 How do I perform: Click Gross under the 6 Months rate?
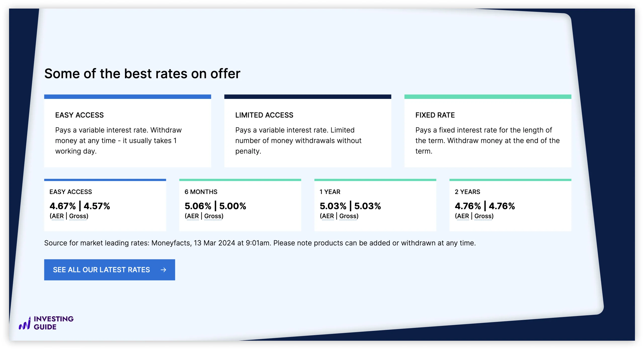(x=213, y=216)
